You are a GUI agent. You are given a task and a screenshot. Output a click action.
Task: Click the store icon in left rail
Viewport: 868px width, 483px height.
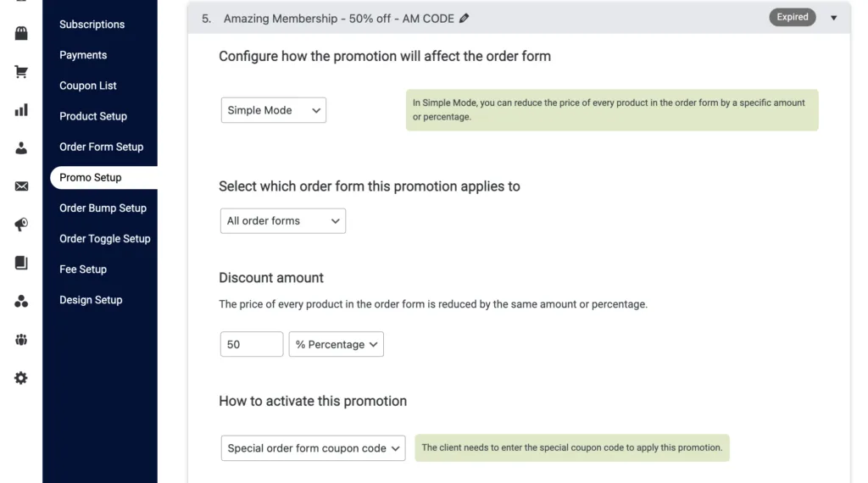[21, 34]
